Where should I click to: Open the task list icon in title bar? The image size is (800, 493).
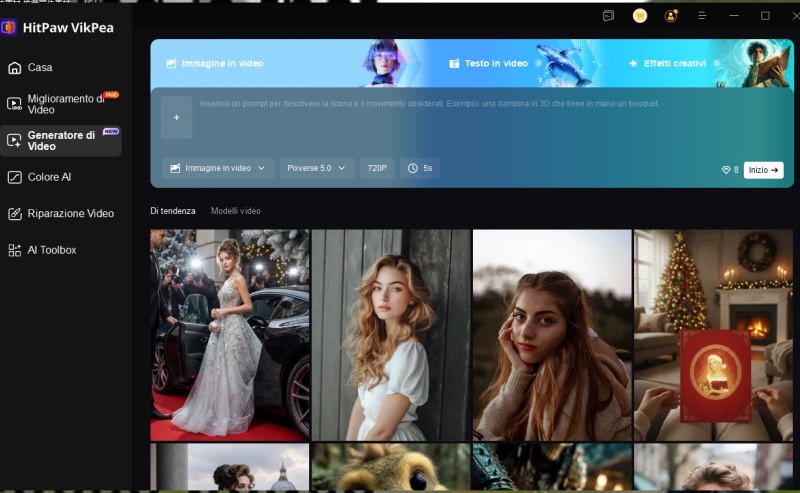(x=608, y=16)
